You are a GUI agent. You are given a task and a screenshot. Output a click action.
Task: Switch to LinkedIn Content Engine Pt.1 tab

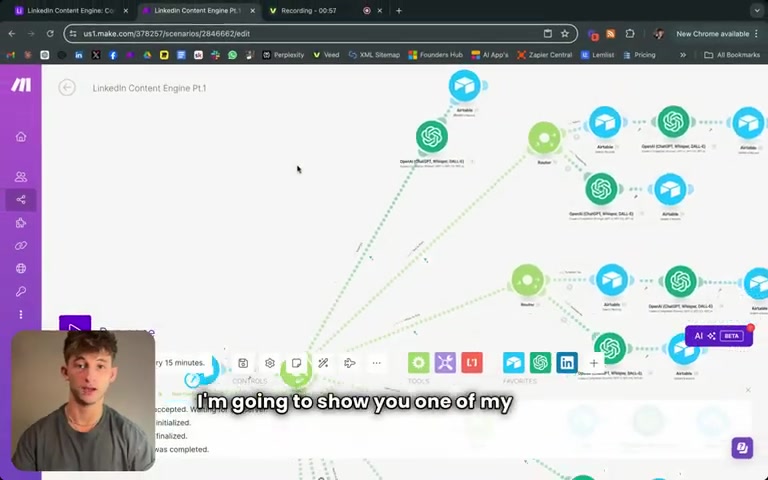click(x=197, y=10)
